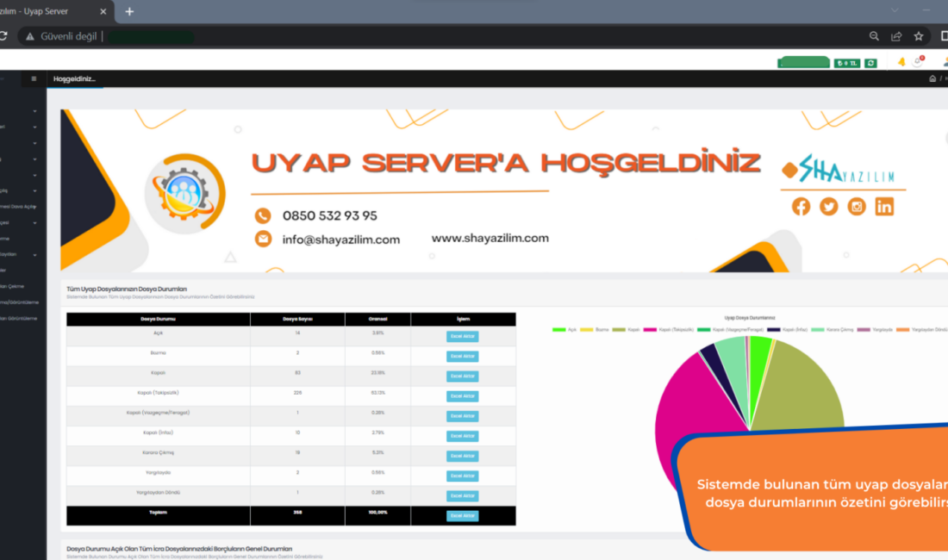
Task: Export the Açık row with Excel Aktar
Action: [x=462, y=336]
